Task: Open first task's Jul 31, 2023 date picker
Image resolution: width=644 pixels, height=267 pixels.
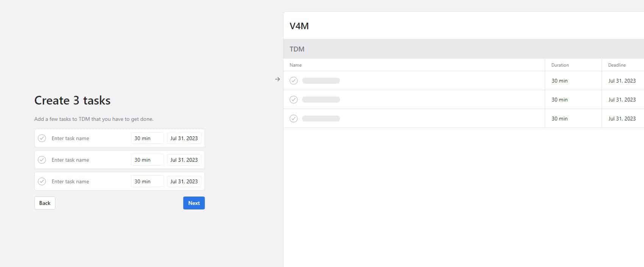Action: point(184,138)
